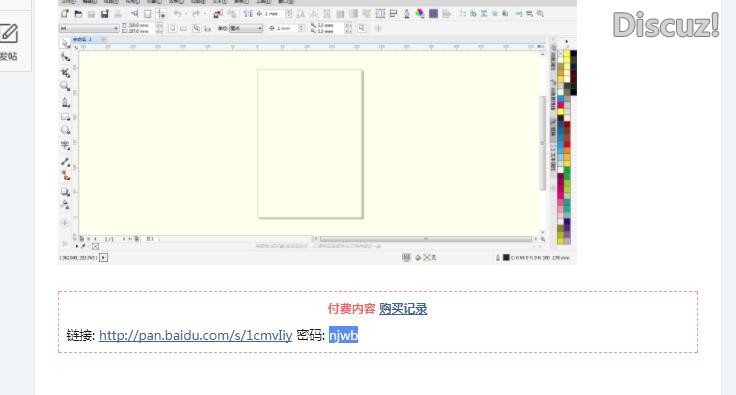This screenshot has height=395, width=736.
Task: Click the play arrow beside cursor coordinates
Action: pos(104,258)
